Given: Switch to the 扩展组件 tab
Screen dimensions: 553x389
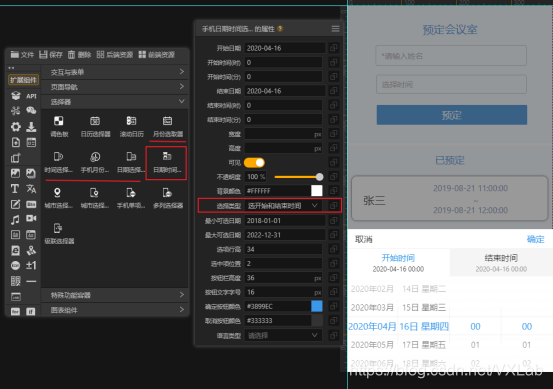Looking at the screenshot, I should tap(23, 80).
